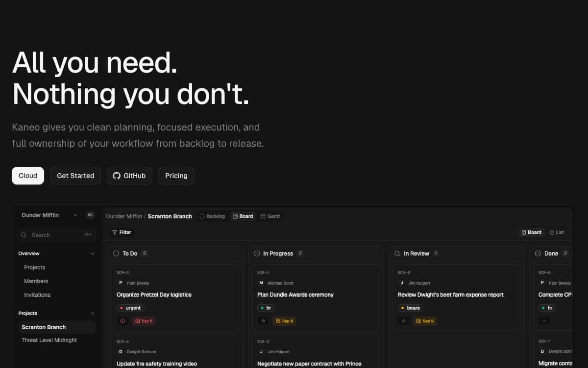Click Dwight Schrute's D avatar on SCR-4

click(121, 351)
